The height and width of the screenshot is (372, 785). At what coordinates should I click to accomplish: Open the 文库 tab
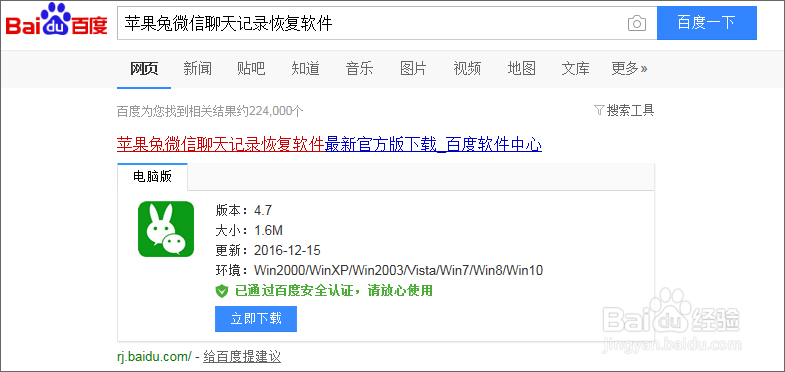click(x=575, y=69)
